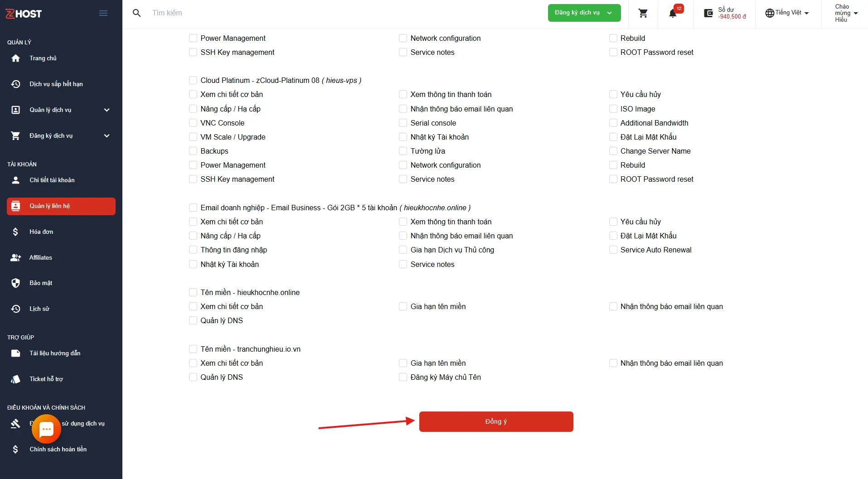Image resolution: width=868 pixels, height=479 pixels.
Task: Open the notifications bell
Action: click(x=673, y=13)
